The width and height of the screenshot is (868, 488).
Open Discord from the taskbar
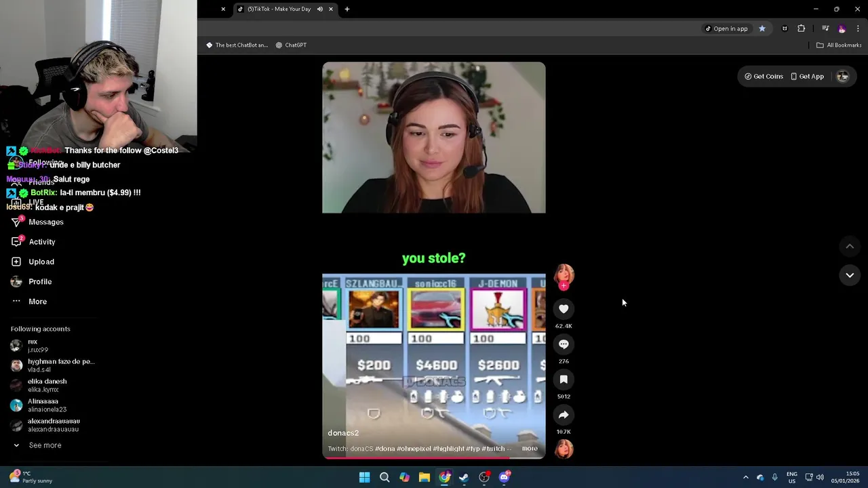pyautogui.click(x=505, y=477)
